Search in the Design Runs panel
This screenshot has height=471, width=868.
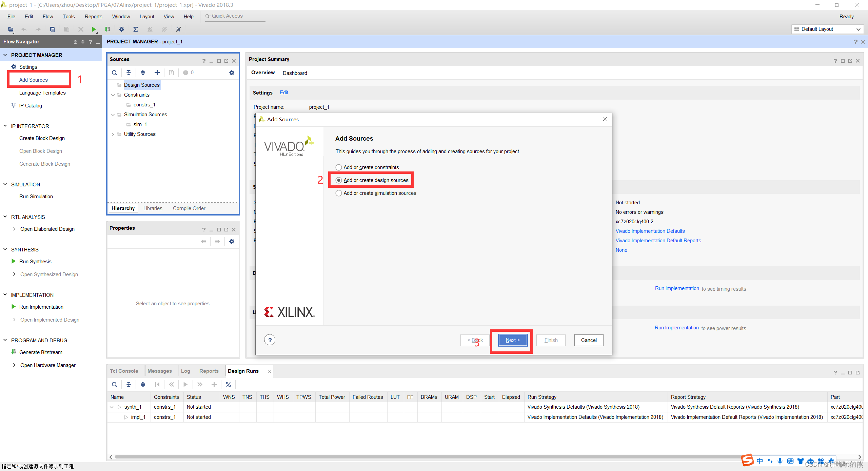115,384
